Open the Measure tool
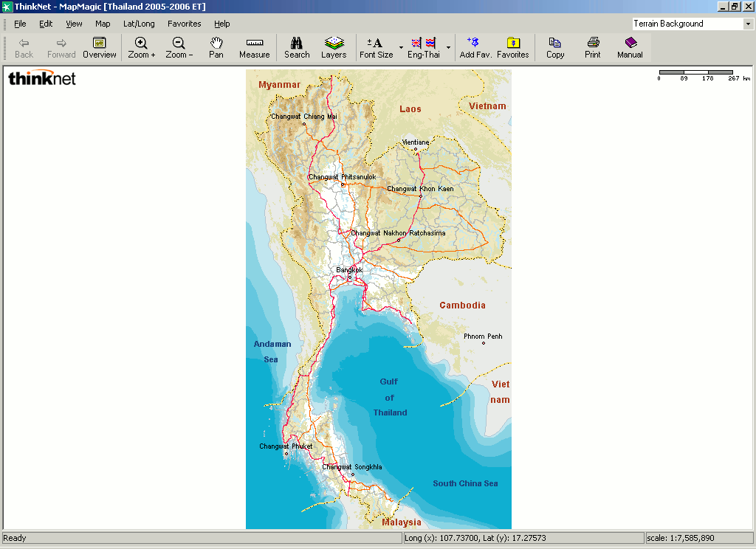The height and width of the screenshot is (549, 756). click(254, 47)
